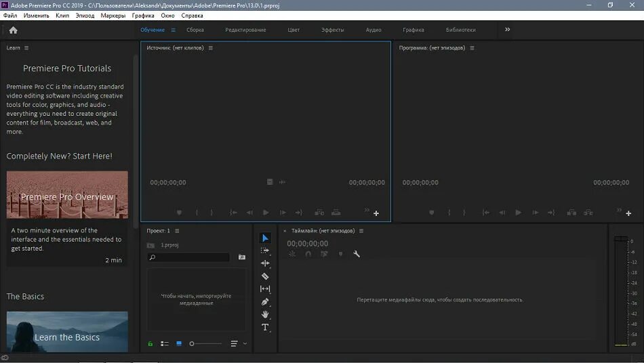
Task: Play in the Program monitor
Action: coord(519,213)
